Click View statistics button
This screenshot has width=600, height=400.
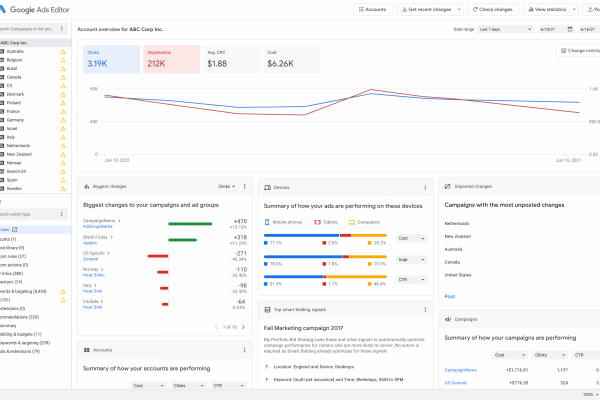[x=547, y=10]
